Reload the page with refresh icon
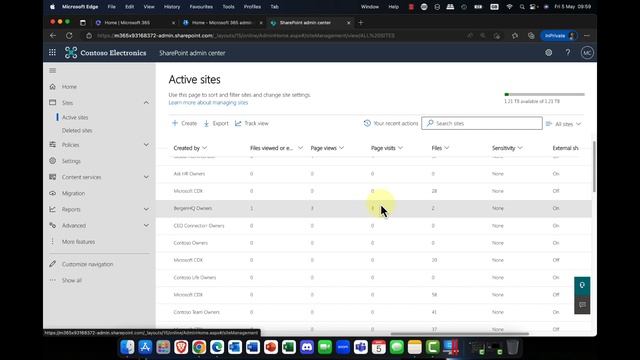This screenshot has width=640, height=360. 69,36
